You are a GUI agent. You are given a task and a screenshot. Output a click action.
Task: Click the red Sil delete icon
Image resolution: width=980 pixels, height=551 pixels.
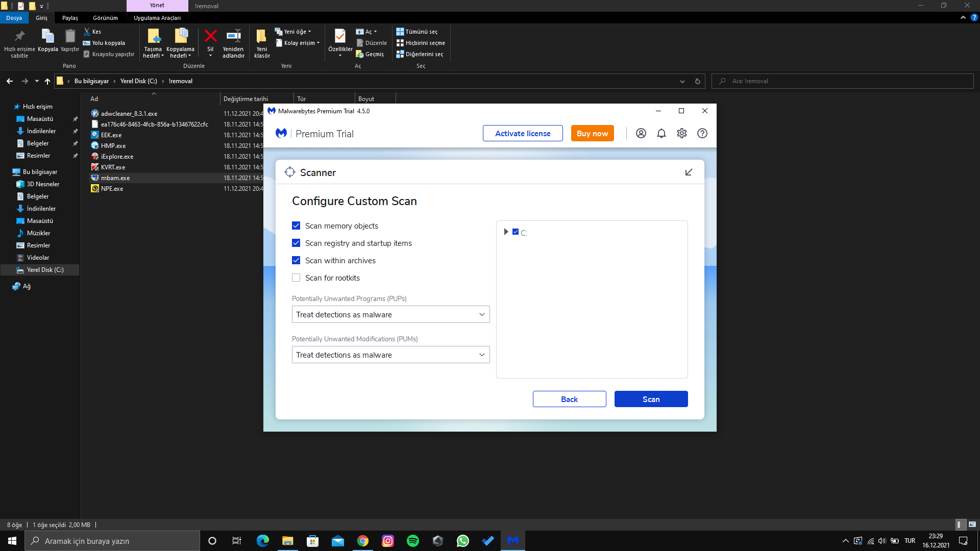pos(210,37)
